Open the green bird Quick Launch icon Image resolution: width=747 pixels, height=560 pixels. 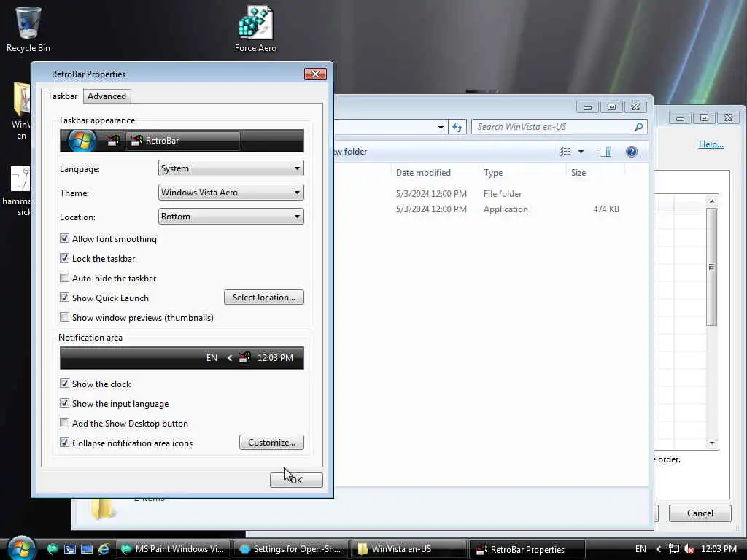click(53, 549)
